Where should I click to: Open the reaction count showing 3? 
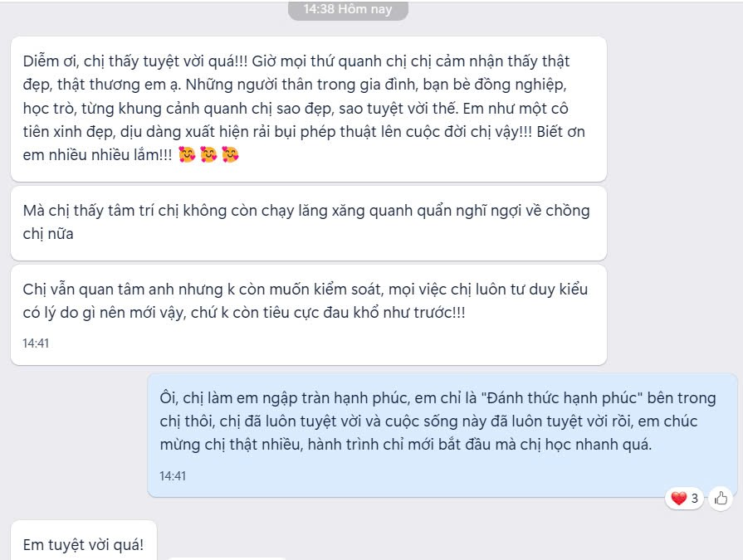685,499
